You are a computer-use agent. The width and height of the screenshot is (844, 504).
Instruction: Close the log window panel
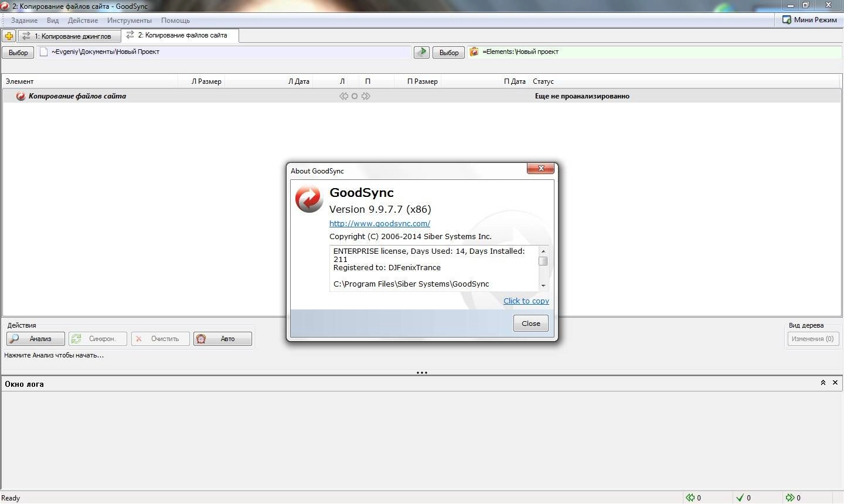pos(835,383)
